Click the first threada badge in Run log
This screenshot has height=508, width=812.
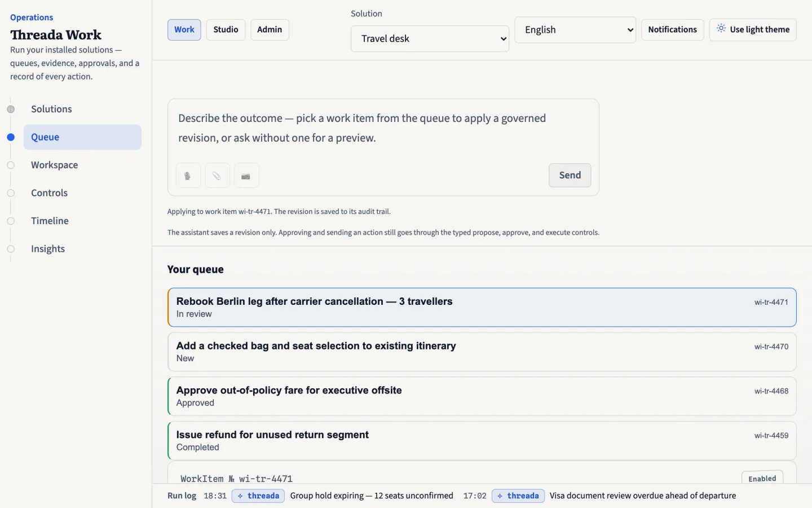pyautogui.click(x=258, y=496)
